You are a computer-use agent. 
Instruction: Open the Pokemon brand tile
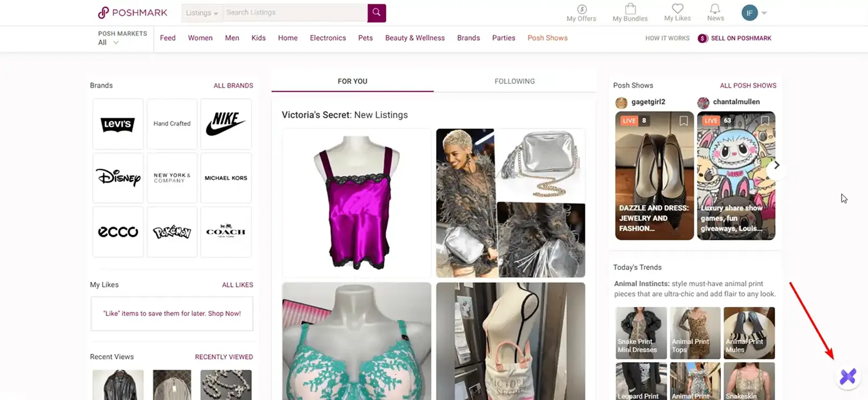click(x=172, y=231)
